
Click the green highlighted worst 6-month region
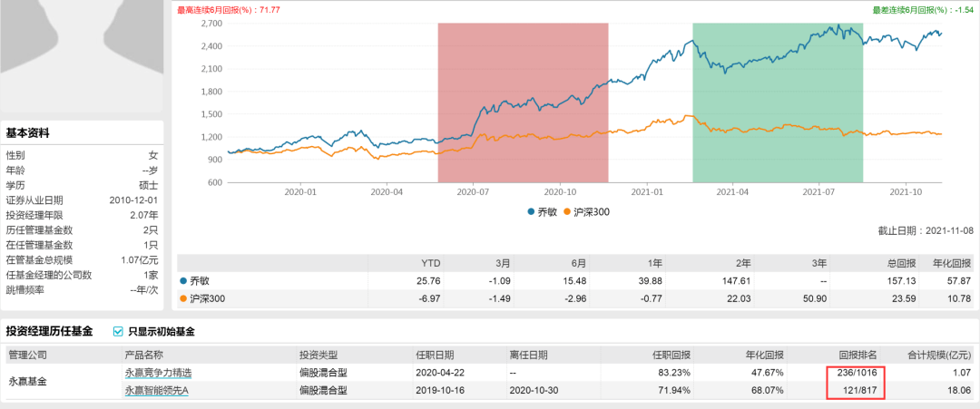(x=778, y=102)
